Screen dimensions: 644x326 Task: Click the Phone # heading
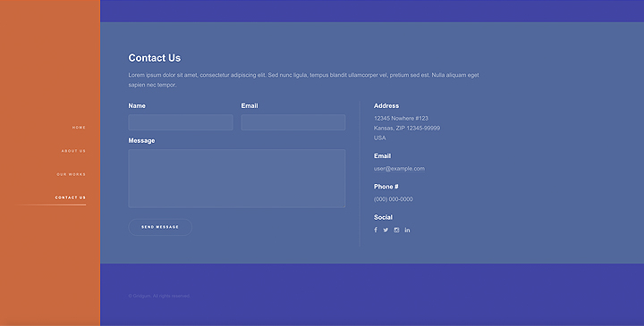point(386,187)
